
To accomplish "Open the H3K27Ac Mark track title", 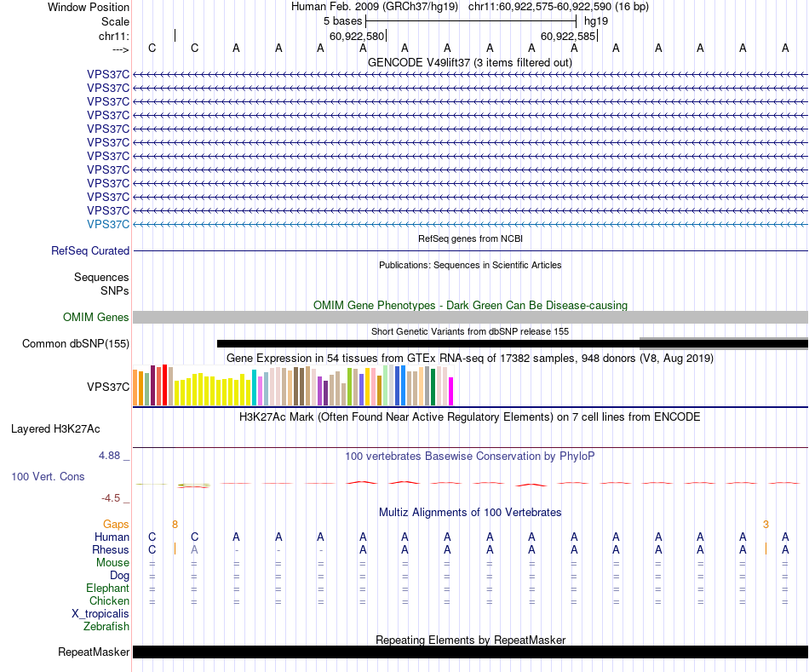I will 470,417.
